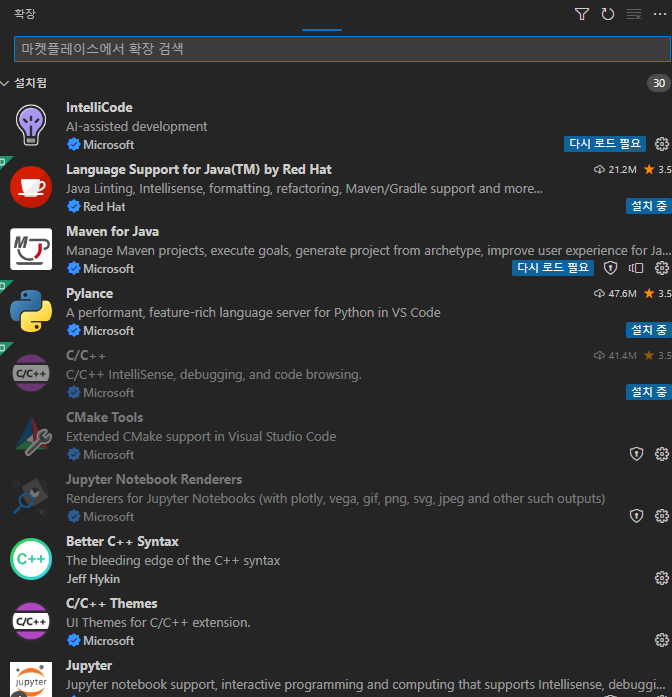Click the Better C++ Syntax icon

[x=31, y=559]
